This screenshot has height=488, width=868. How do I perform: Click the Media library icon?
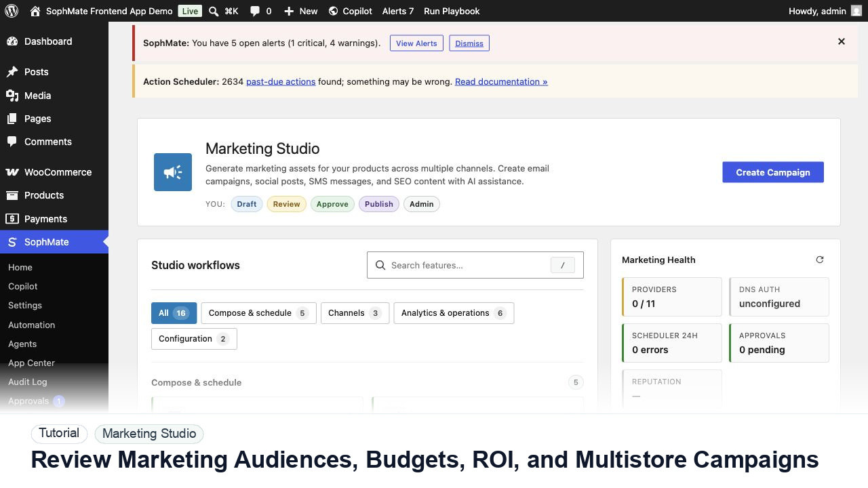(x=12, y=96)
